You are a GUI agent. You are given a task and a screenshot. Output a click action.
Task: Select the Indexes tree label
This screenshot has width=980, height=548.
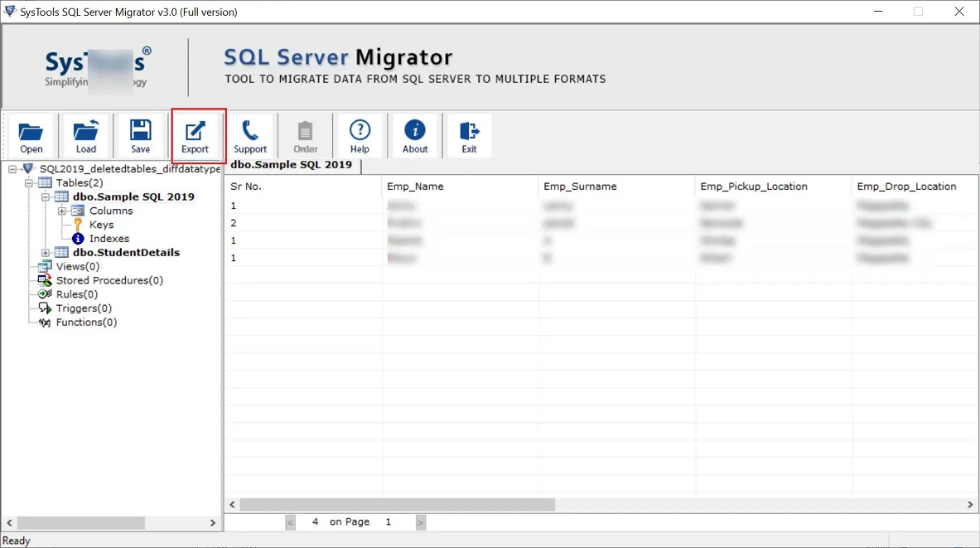click(109, 238)
